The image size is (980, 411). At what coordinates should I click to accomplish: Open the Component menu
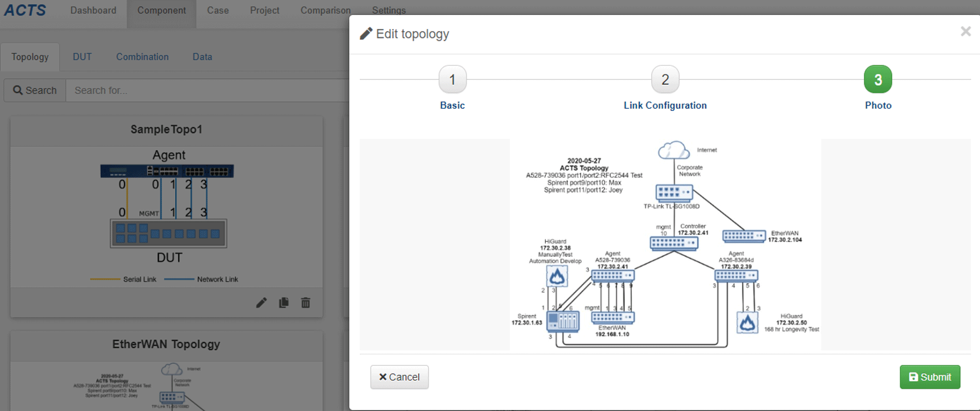point(161,11)
